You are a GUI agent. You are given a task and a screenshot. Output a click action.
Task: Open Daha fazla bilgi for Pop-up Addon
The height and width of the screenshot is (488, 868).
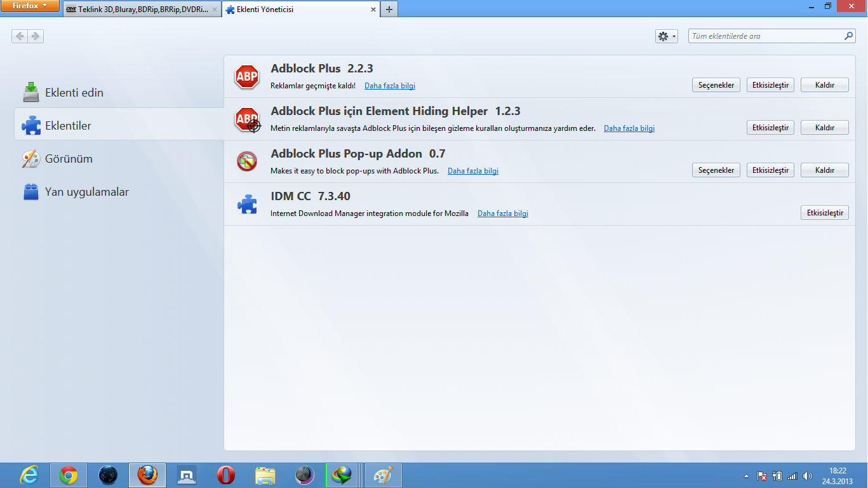[473, 171]
